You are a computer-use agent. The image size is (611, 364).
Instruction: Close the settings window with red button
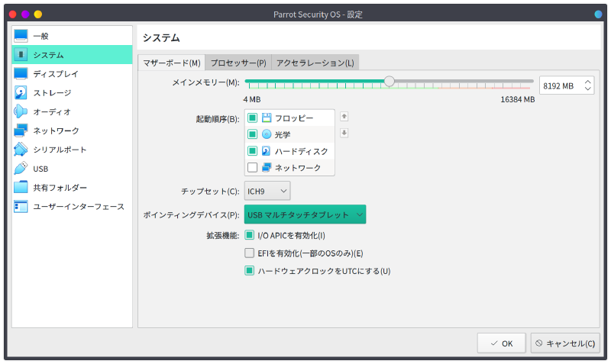tap(12, 14)
